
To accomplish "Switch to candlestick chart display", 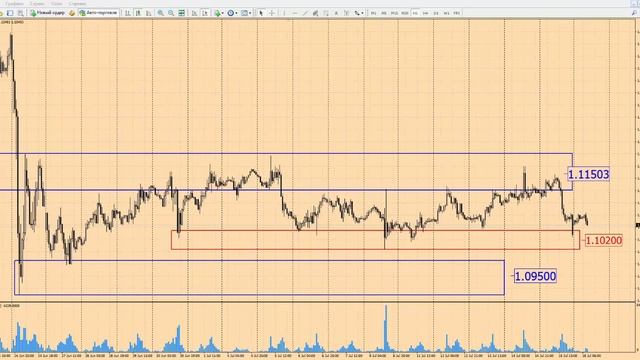I will pos(138,13).
